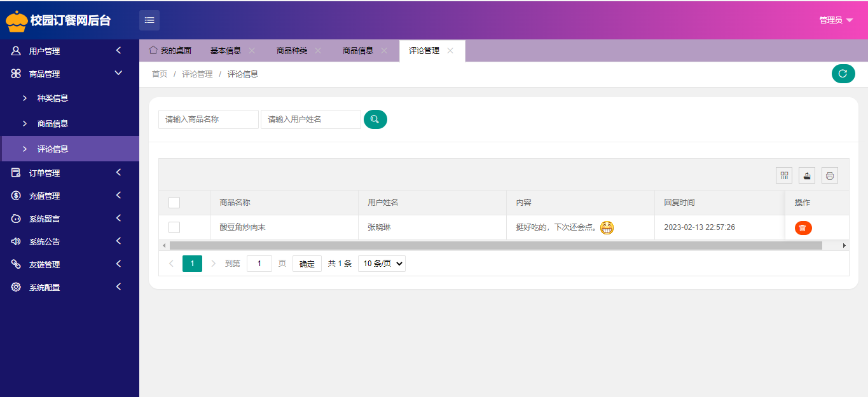Open the 10 条/页 page size dropdown

tap(382, 264)
